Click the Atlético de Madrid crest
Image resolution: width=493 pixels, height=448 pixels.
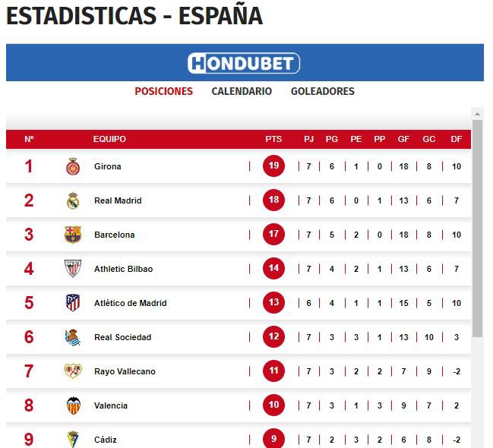tap(73, 303)
